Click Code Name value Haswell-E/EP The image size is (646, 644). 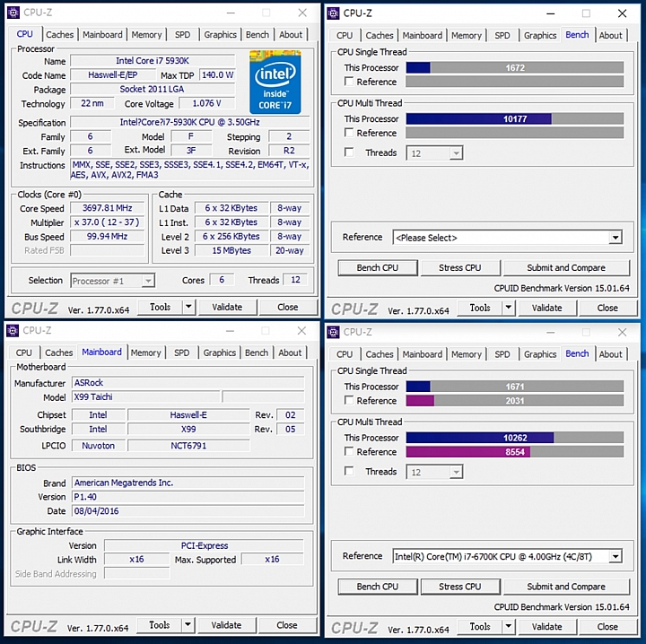(x=113, y=75)
